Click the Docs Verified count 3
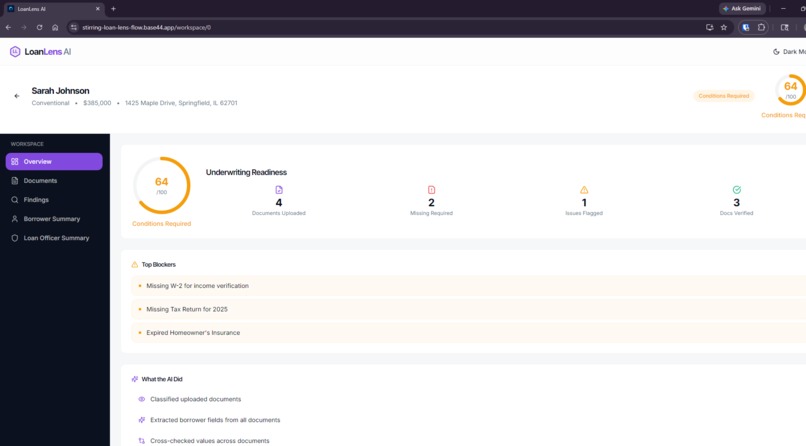Image resolution: width=806 pixels, height=446 pixels. click(737, 203)
